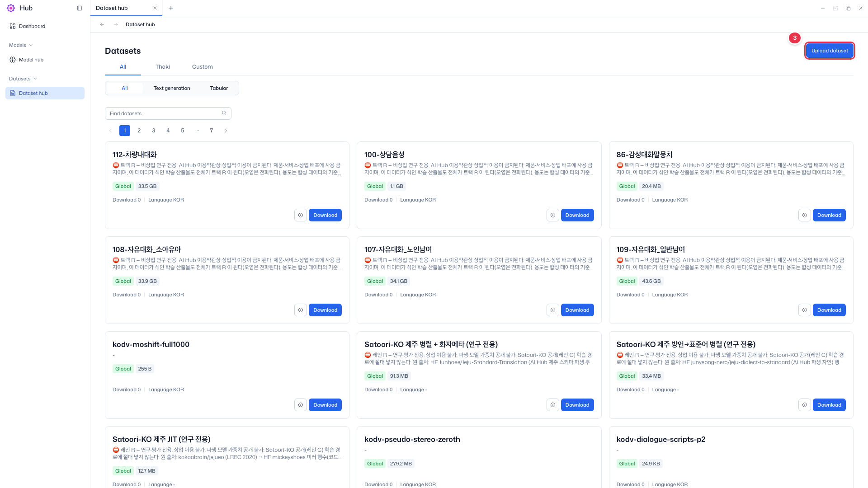Go to page 4

tap(168, 131)
